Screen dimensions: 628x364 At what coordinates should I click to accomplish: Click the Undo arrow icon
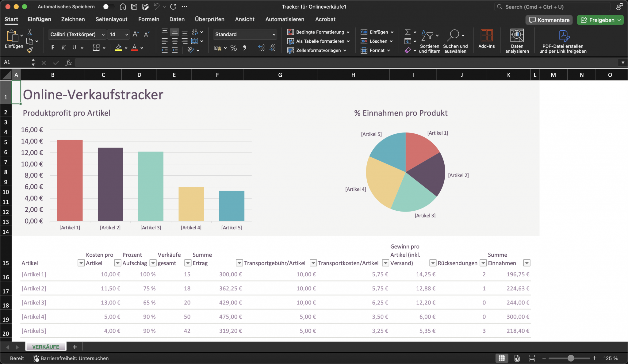pyautogui.click(x=157, y=6)
